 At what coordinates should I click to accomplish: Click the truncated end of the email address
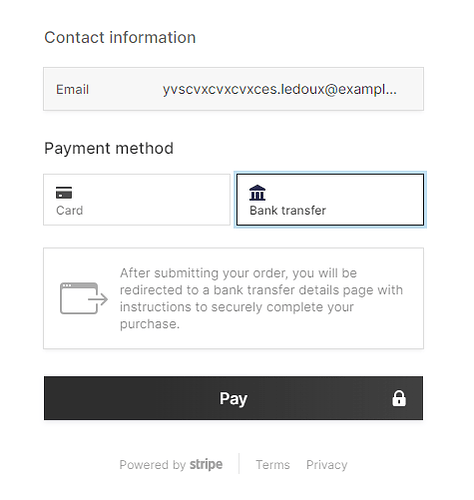tap(386, 89)
